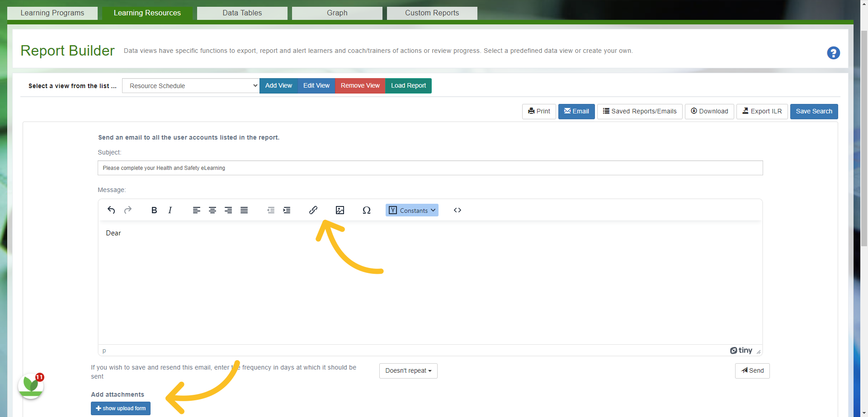
Task: Click the Load Report button
Action: point(408,86)
